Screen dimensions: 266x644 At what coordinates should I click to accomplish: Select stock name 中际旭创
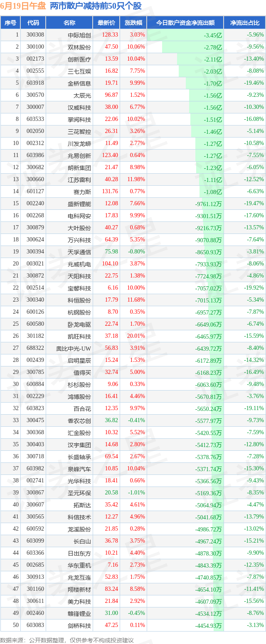[79, 35]
